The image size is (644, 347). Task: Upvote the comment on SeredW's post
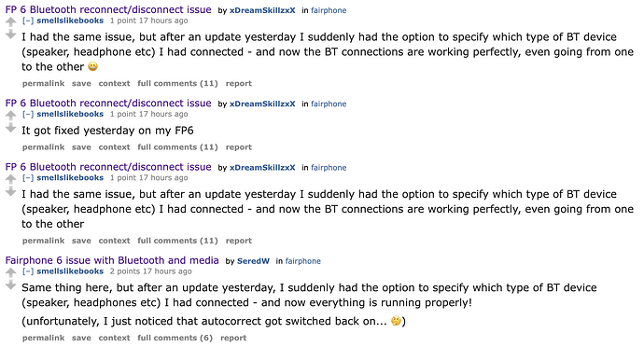pos(10,273)
